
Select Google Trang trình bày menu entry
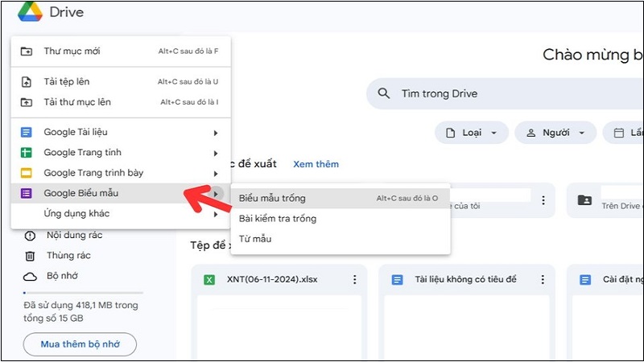coord(121,173)
